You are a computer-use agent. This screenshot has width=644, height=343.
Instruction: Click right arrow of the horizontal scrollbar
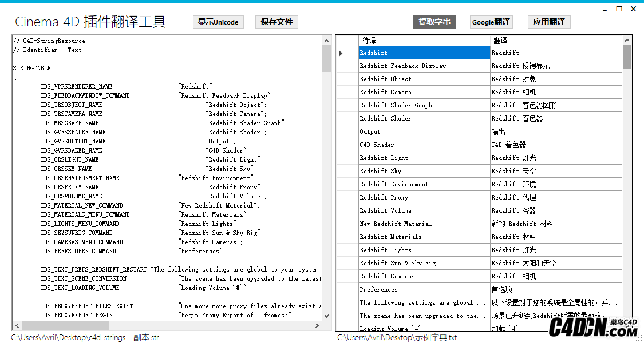point(317,325)
